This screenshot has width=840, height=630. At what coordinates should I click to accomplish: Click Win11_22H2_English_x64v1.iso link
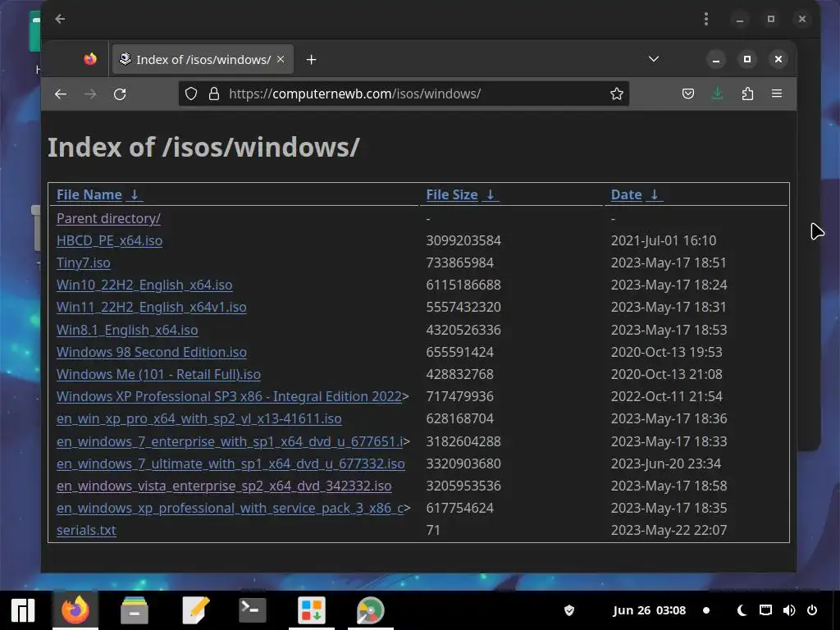(x=152, y=307)
